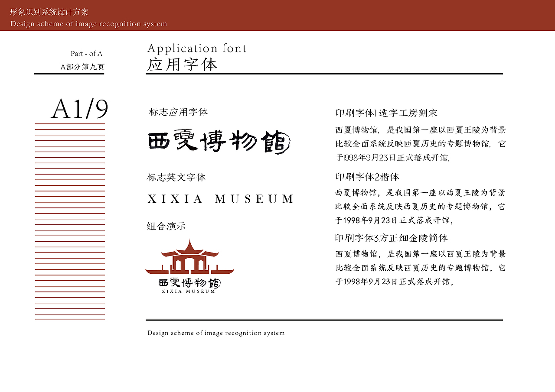Click the first sample paragraph under 造字工房刻宋
555x392 pixels.
pos(421,144)
